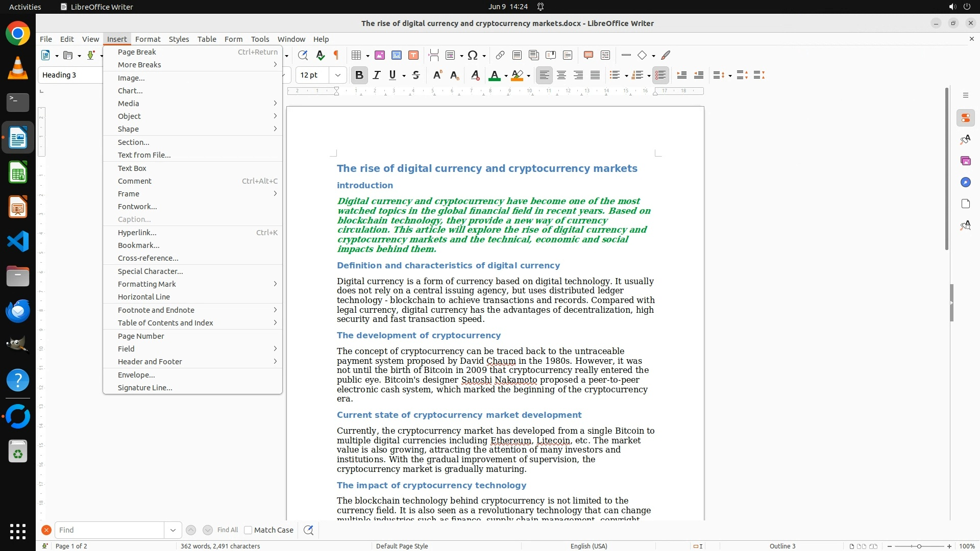Open font color dropdown arrow
Screen dimensions: 980x551
pos(506,76)
